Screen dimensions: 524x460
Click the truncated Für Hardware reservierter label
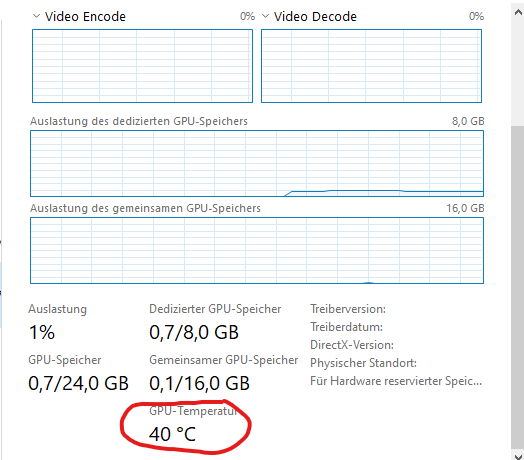pos(396,381)
